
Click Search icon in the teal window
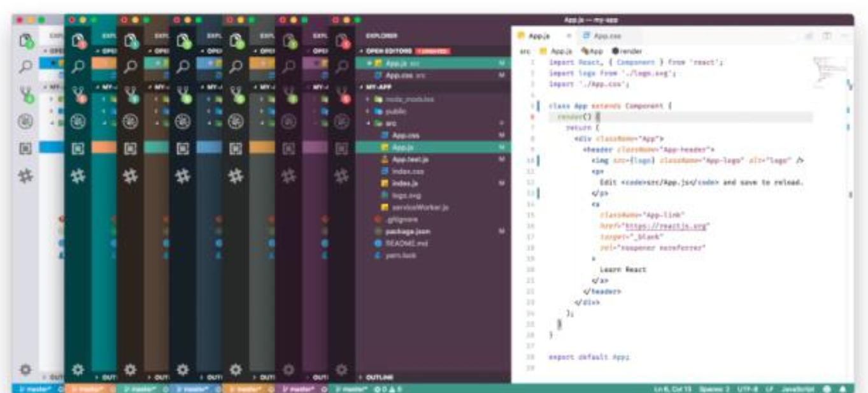pos(78,66)
